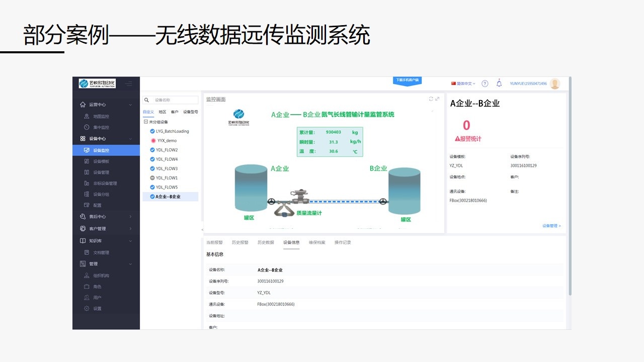Click the notification bell icon
The width and height of the screenshot is (644, 362).
(499, 83)
